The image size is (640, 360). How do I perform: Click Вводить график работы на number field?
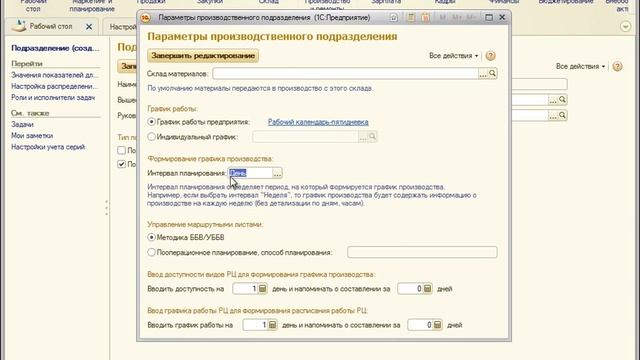(255, 325)
